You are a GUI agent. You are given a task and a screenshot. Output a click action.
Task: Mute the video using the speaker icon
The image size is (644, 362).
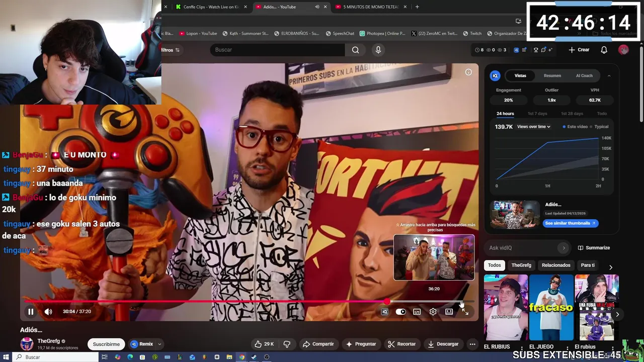pos(48,312)
